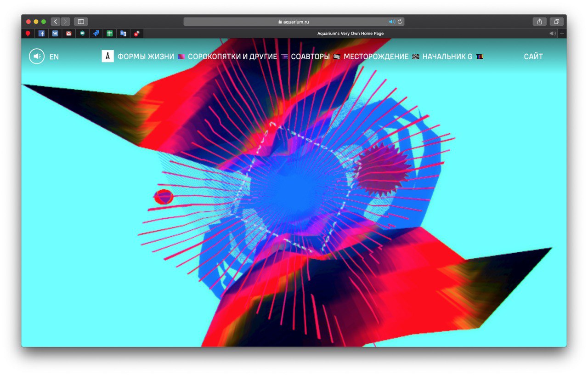This screenshot has width=588, height=375.
Task: Open the НАЧАЛЬНИК G section
Action: (447, 57)
